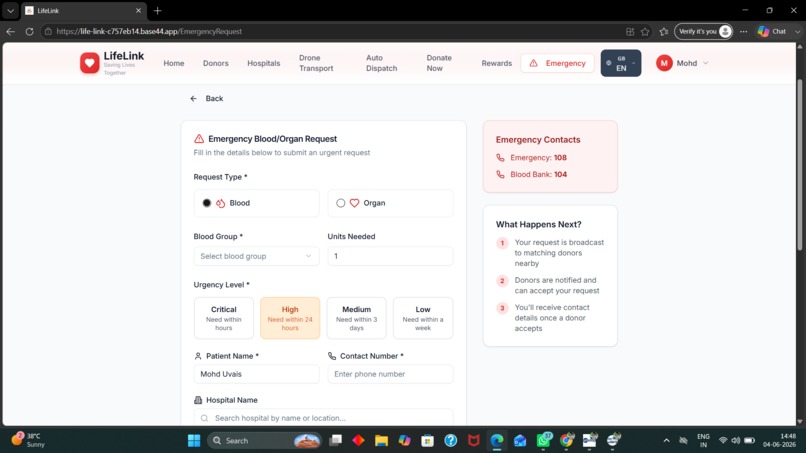Click the warning triangle icon in the form title
The height and width of the screenshot is (453, 806).
(x=199, y=139)
